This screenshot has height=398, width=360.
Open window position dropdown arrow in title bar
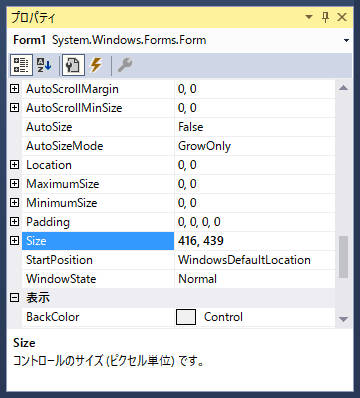click(x=309, y=17)
